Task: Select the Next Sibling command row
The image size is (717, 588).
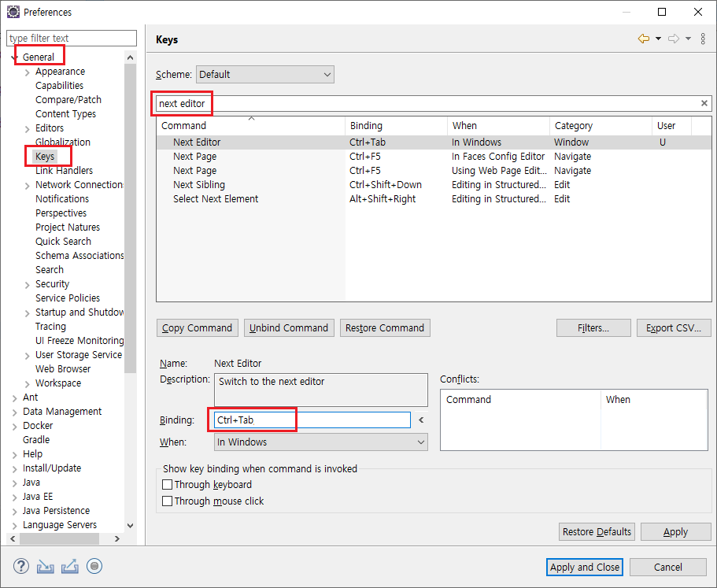Action: [x=198, y=185]
